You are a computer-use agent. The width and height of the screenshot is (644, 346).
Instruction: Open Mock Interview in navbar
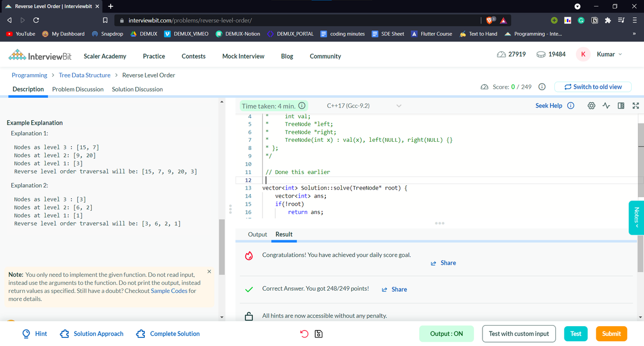pyautogui.click(x=243, y=56)
